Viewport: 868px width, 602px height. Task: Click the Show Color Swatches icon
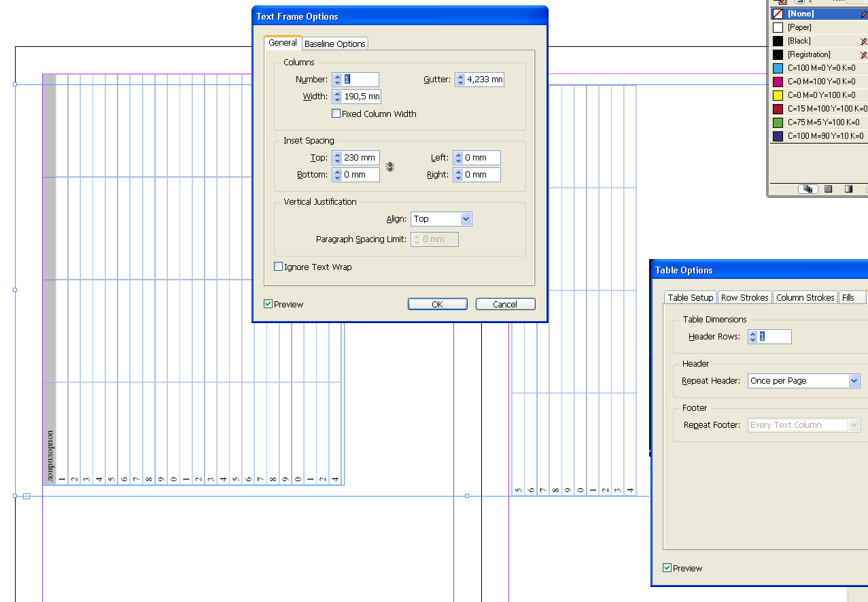pyautogui.click(x=828, y=189)
